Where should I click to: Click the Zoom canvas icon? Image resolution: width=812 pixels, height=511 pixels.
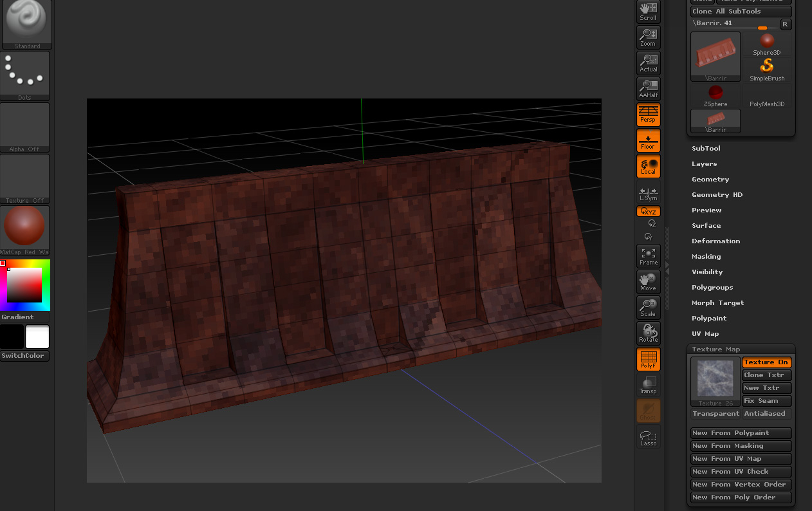(x=648, y=37)
